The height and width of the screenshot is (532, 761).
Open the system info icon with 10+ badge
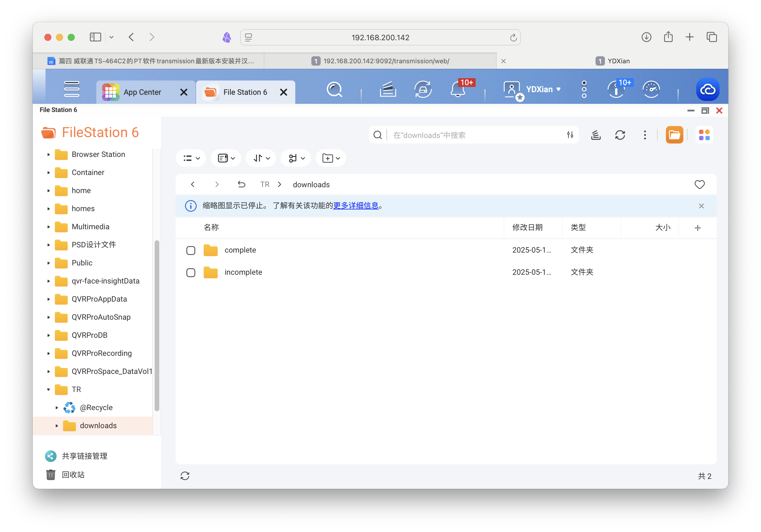tap(616, 90)
